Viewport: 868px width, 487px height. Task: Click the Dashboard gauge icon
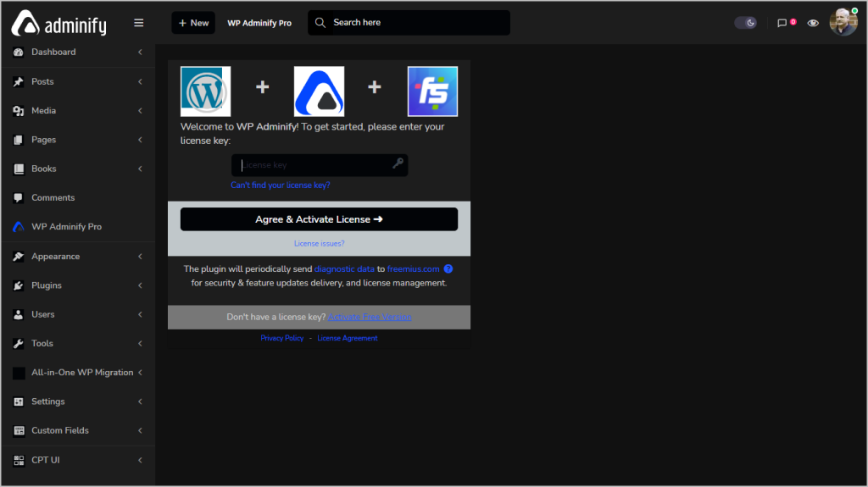tap(19, 52)
